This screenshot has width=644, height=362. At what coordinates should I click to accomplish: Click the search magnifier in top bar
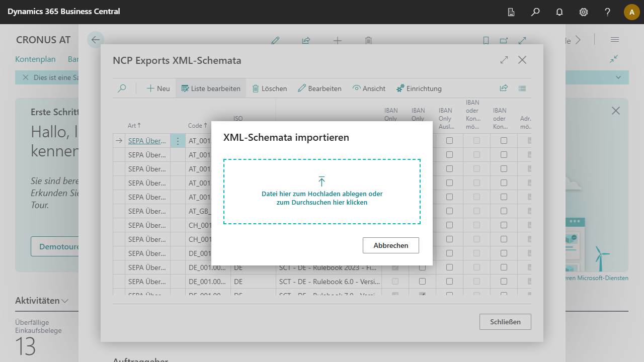click(535, 12)
